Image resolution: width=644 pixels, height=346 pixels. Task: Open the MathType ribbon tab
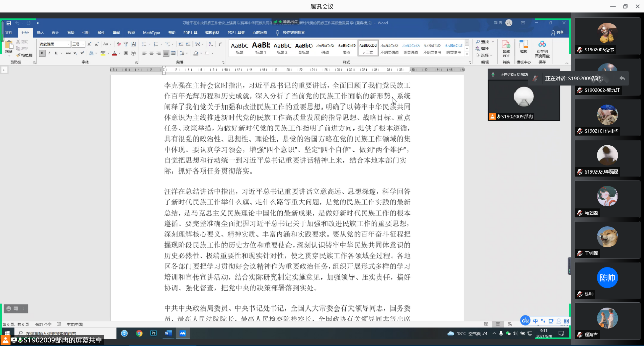(x=151, y=33)
